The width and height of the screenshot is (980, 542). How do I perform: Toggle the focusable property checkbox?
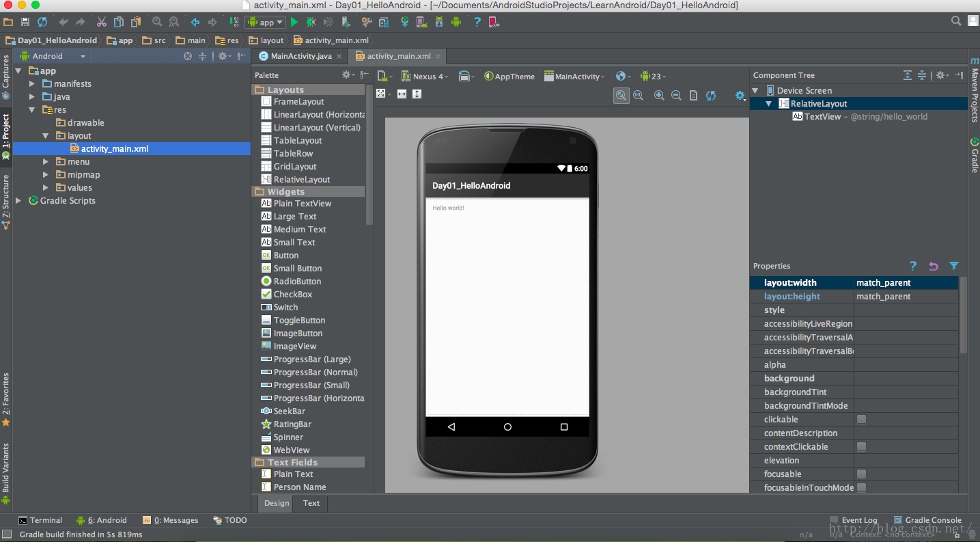pos(861,474)
